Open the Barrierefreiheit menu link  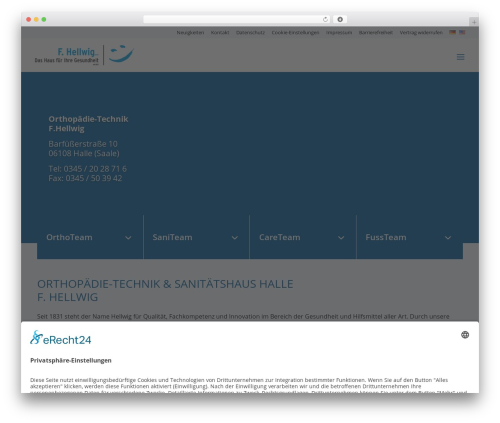tap(376, 32)
